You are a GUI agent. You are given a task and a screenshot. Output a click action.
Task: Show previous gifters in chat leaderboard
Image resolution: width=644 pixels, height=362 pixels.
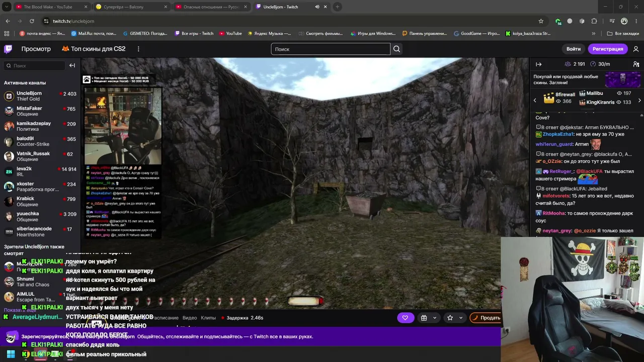[x=535, y=101]
